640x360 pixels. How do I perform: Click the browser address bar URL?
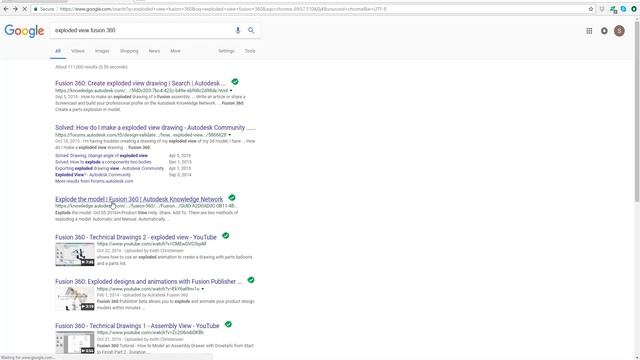point(223,9)
